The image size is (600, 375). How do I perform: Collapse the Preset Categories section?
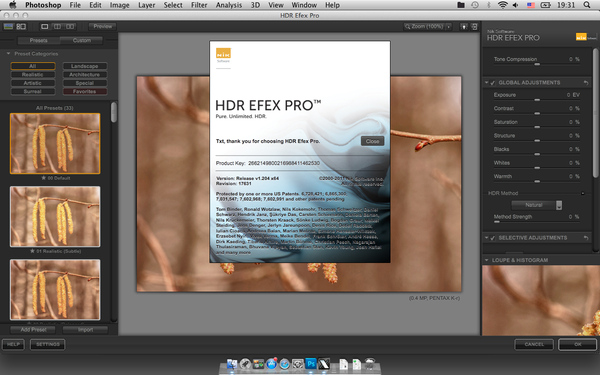pyautogui.click(x=8, y=54)
